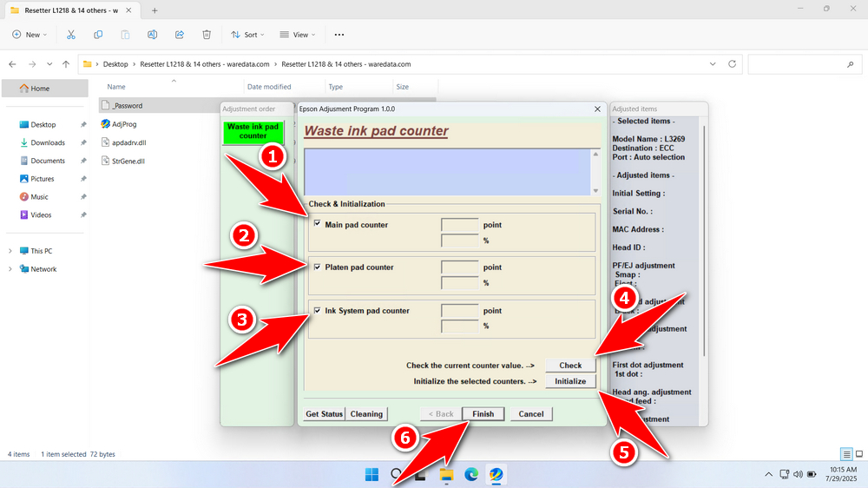Switch to large icons view layout

[859, 454]
